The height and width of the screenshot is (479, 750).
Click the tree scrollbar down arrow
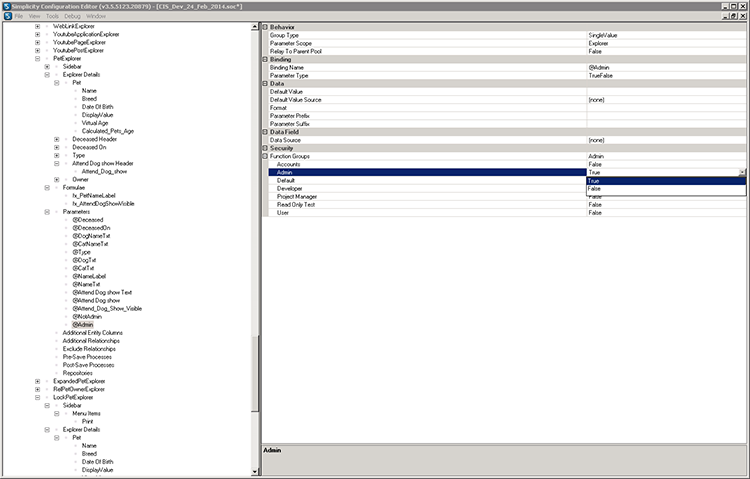point(254,471)
